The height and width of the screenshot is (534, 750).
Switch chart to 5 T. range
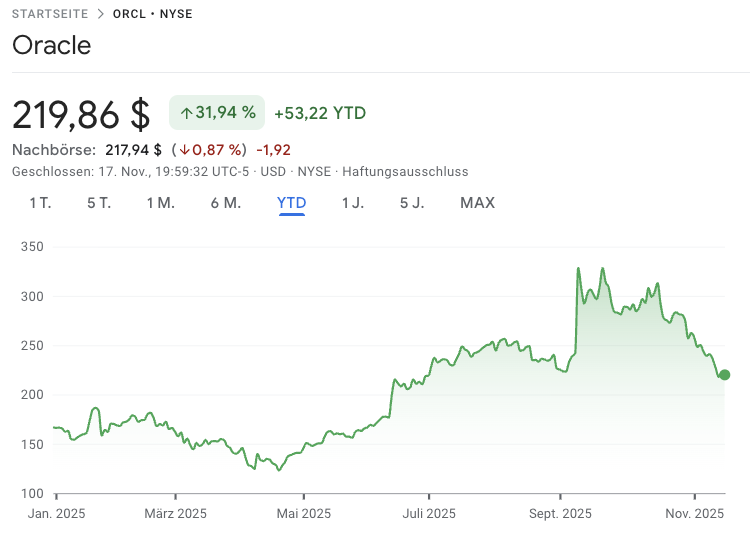point(99,203)
